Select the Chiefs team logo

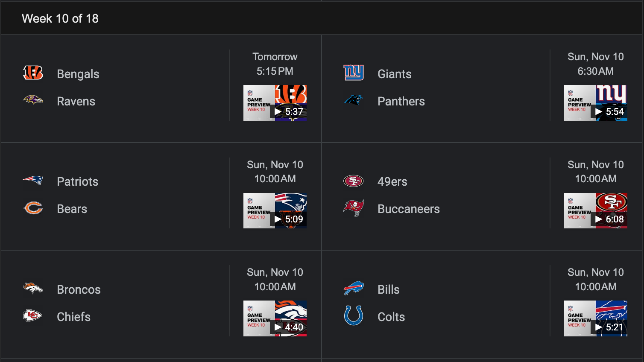point(33,316)
